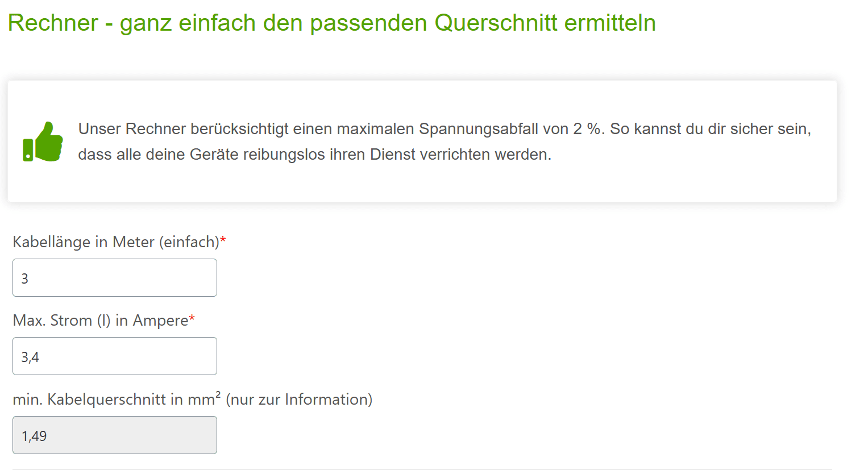868x474 pixels.
Task: Select the read-only min. Kabelquerschnitt result field
Action: (x=115, y=435)
